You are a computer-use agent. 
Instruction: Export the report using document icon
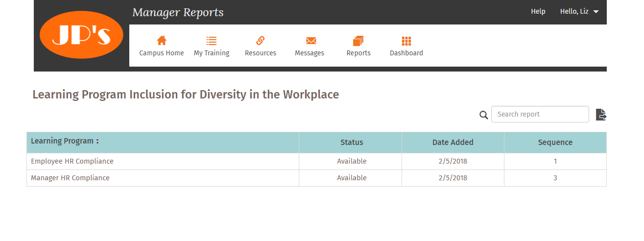[601, 115]
